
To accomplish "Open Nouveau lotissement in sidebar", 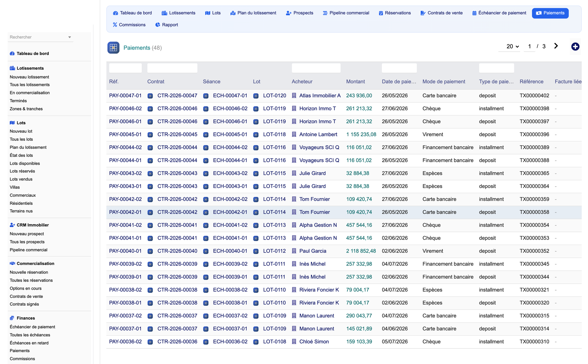I will point(29,77).
